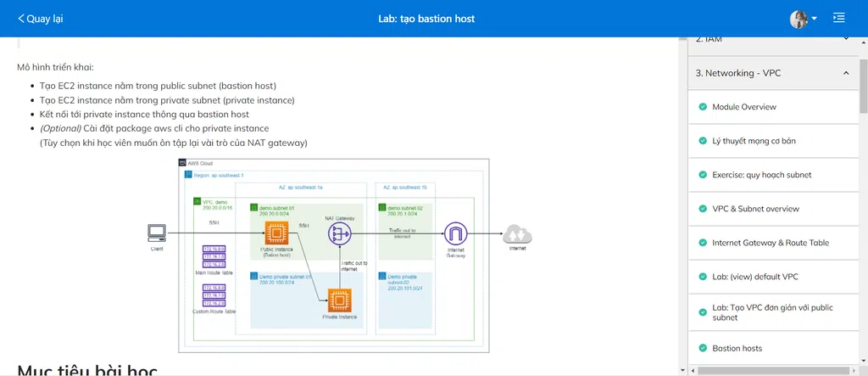The height and width of the screenshot is (376, 868).
Task: Toggle the course sidebar list icon
Action: click(x=838, y=18)
